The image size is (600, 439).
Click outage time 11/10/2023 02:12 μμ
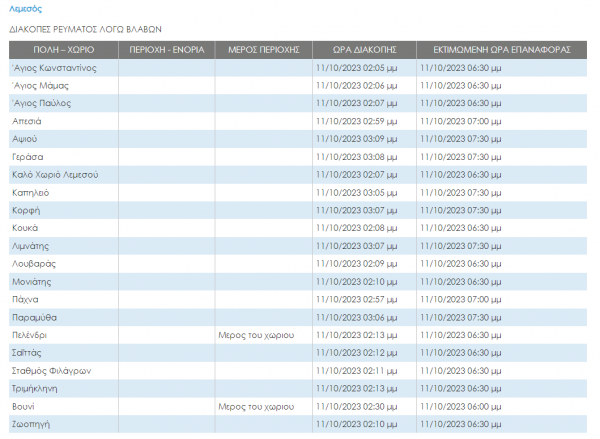coord(357,353)
